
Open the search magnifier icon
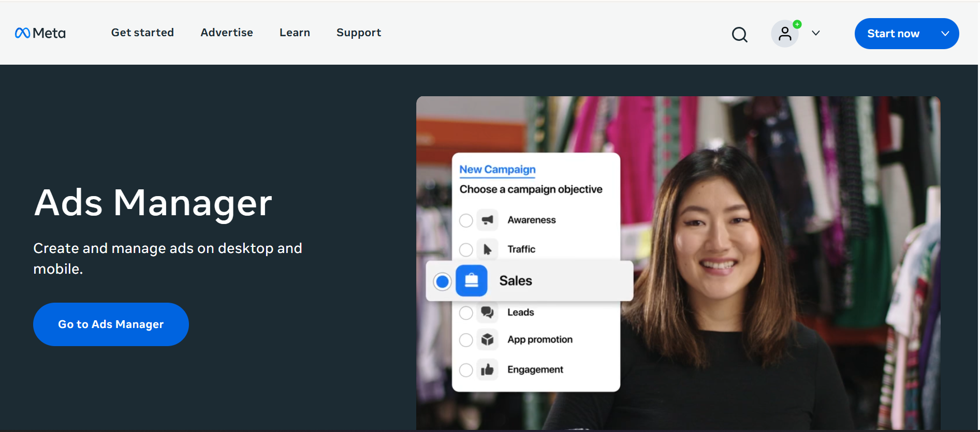click(739, 34)
